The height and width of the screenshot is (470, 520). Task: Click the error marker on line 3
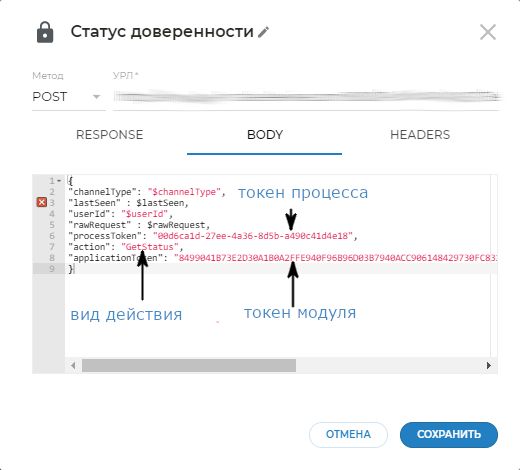(x=42, y=202)
